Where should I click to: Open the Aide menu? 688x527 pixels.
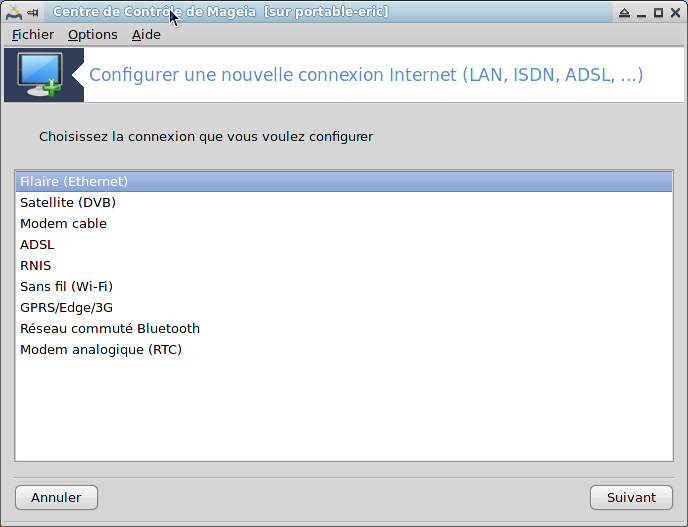point(146,35)
